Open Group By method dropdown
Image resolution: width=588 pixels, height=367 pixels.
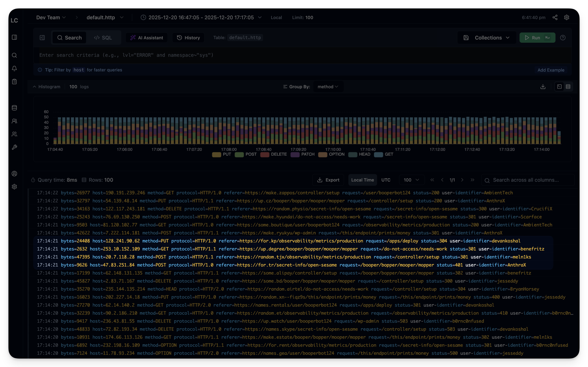(328, 87)
